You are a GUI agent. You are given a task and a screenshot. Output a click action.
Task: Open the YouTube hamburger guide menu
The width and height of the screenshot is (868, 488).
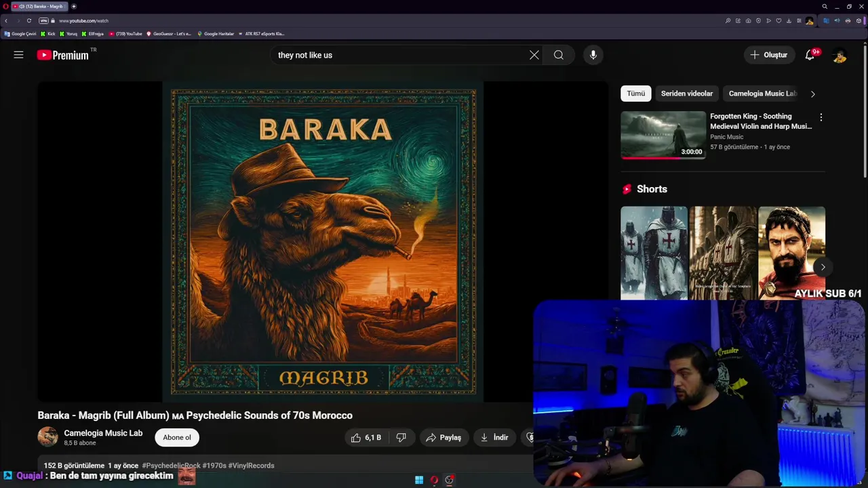coord(18,55)
